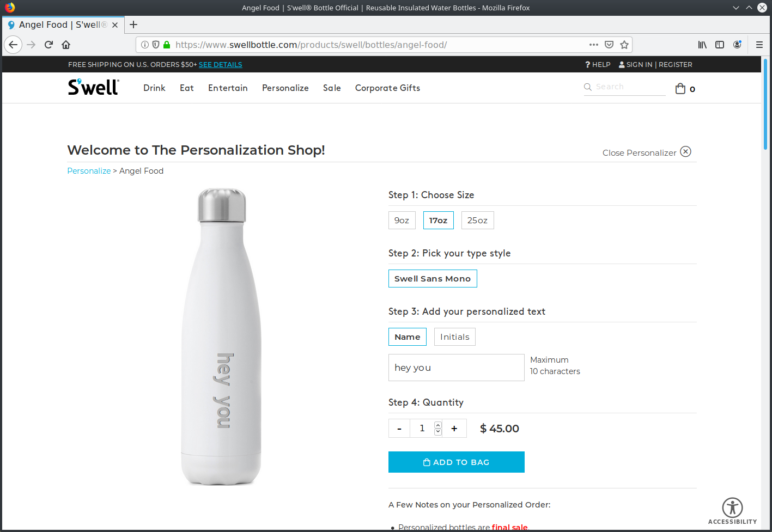Open the Corporate Gifts menu item
Screen dimensions: 772x532
click(x=387, y=88)
